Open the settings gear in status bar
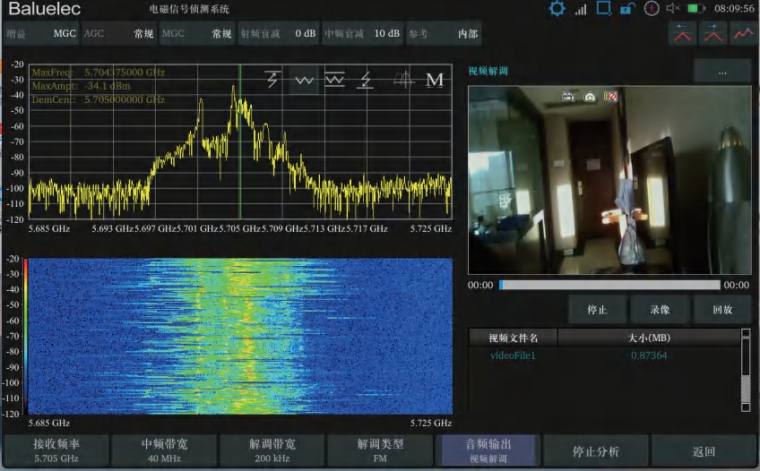Screen dimensions: 760x471 557,9
